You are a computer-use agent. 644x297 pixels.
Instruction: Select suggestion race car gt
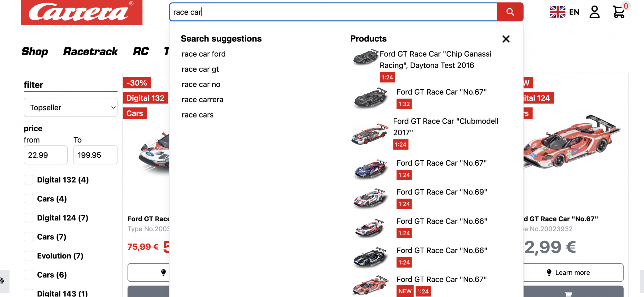200,69
